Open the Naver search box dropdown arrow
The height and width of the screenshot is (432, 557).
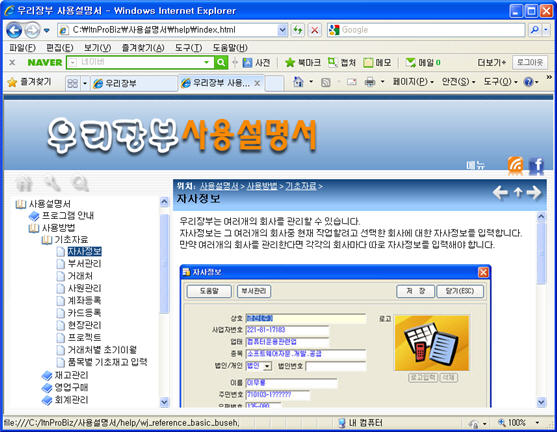[206, 63]
